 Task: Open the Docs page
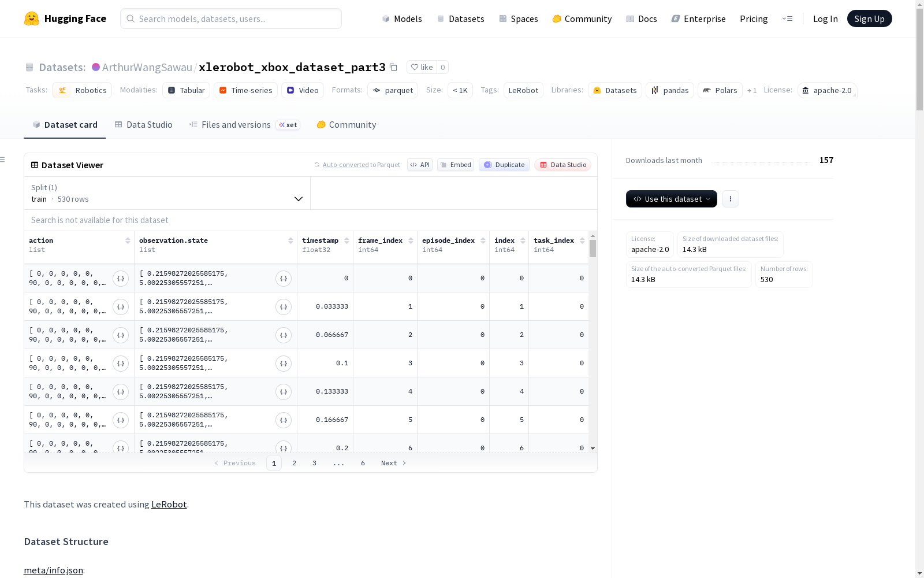point(641,18)
